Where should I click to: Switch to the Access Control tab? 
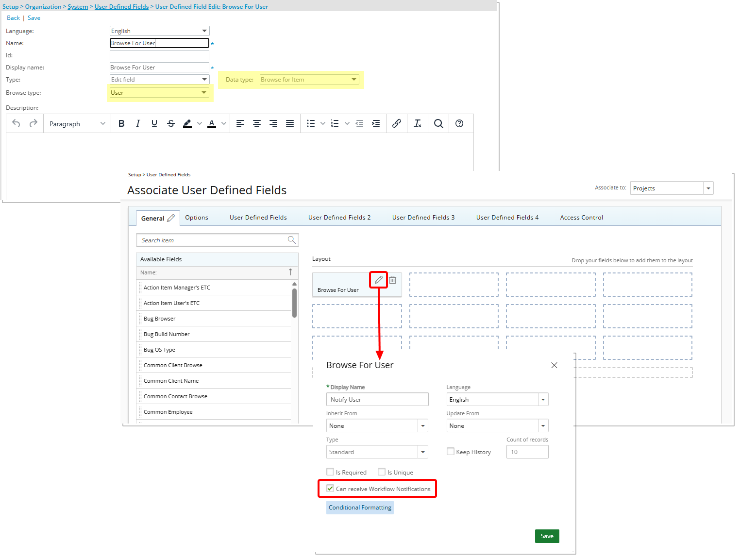581,217
